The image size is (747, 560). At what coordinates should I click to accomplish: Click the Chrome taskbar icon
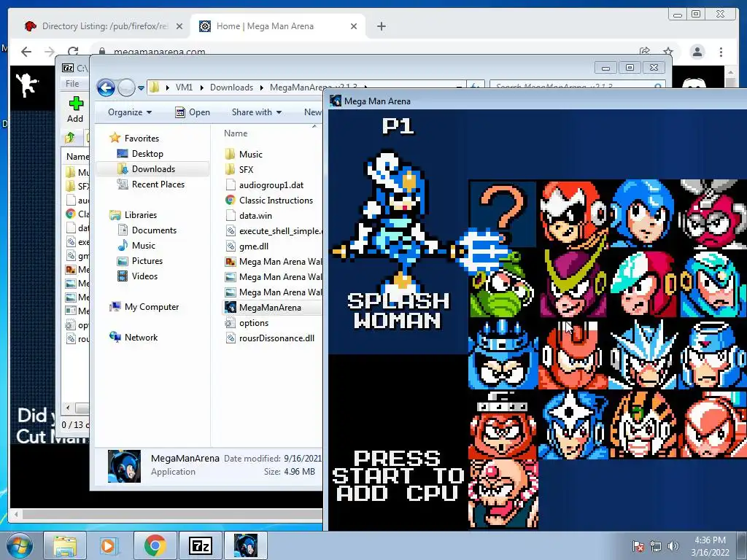pos(155,545)
